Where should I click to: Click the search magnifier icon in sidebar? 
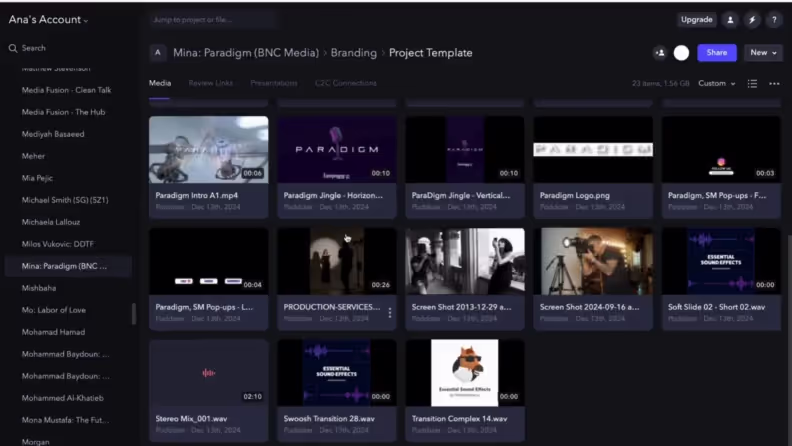(13, 48)
